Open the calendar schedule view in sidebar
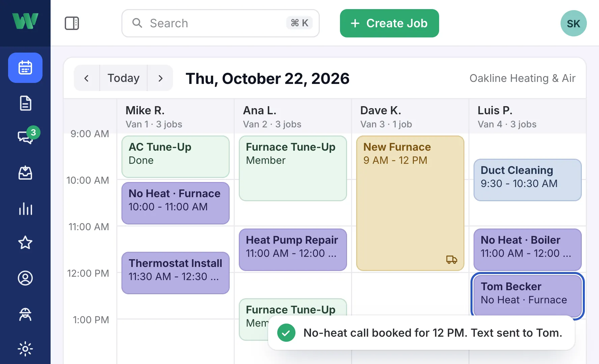This screenshot has width=599, height=364. point(25,68)
